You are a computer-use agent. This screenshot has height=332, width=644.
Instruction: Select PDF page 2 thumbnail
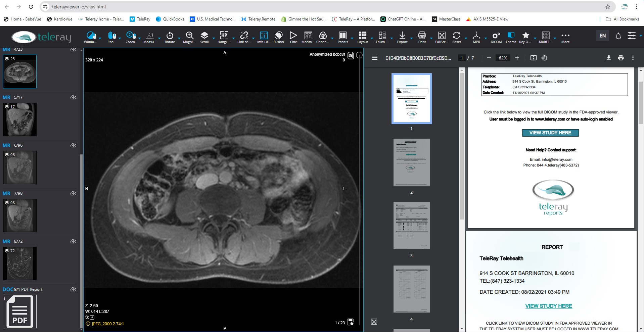click(x=411, y=162)
